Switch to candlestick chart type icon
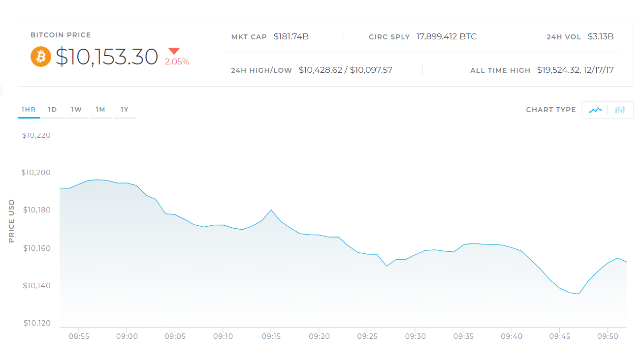This screenshot has height=361, width=644. [620, 110]
